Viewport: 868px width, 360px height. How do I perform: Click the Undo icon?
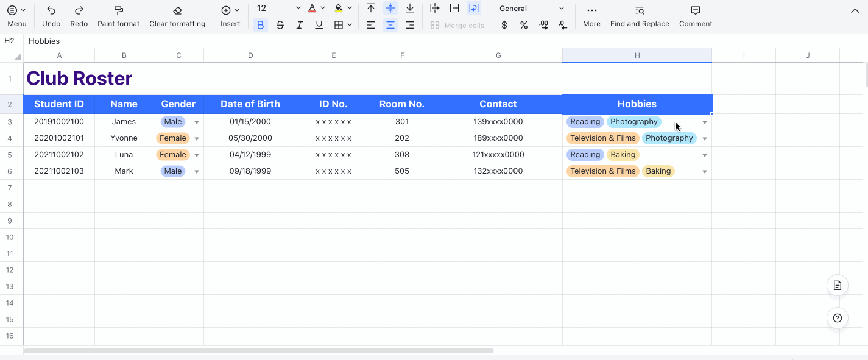click(51, 11)
